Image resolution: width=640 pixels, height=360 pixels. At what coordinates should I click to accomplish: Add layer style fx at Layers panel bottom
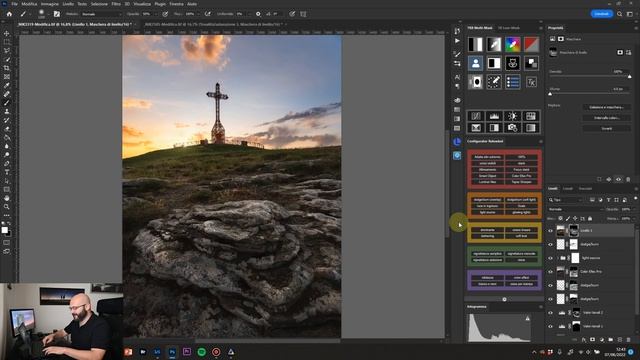point(584,340)
